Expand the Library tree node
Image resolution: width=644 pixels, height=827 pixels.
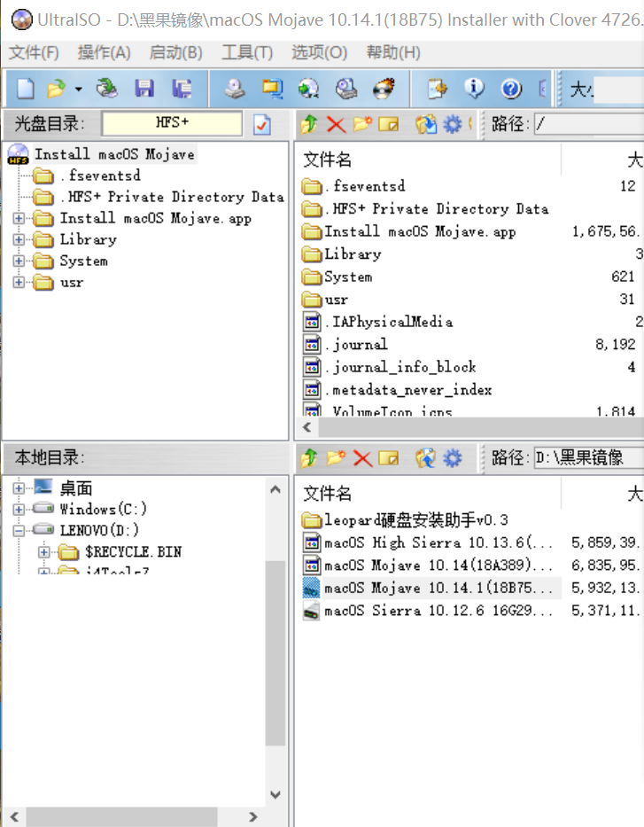coord(19,239)
